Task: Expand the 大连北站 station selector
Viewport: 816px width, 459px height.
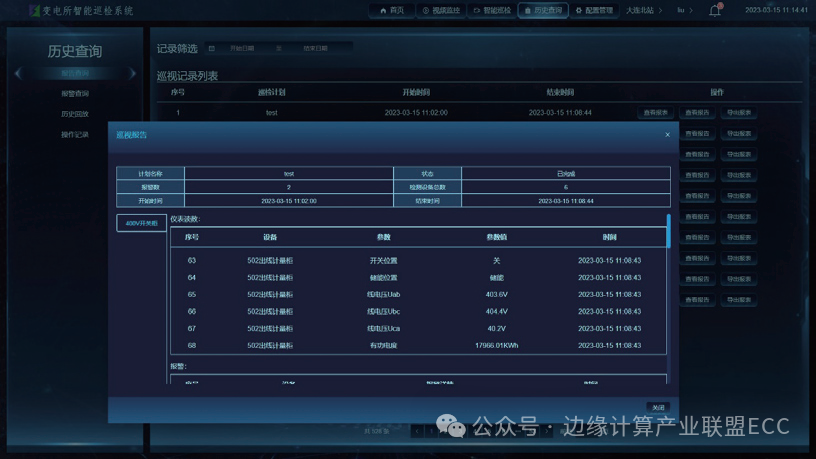Action: (x=644, y=10)
